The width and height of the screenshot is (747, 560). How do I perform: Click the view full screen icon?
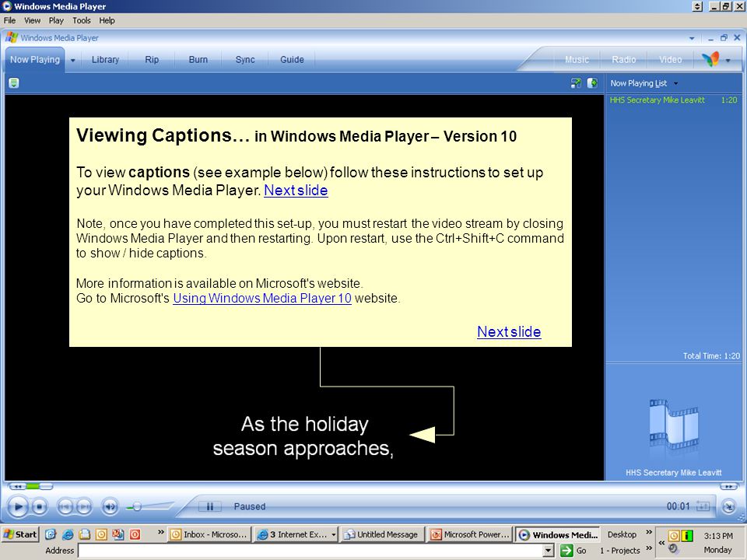(x=576, y=83)
